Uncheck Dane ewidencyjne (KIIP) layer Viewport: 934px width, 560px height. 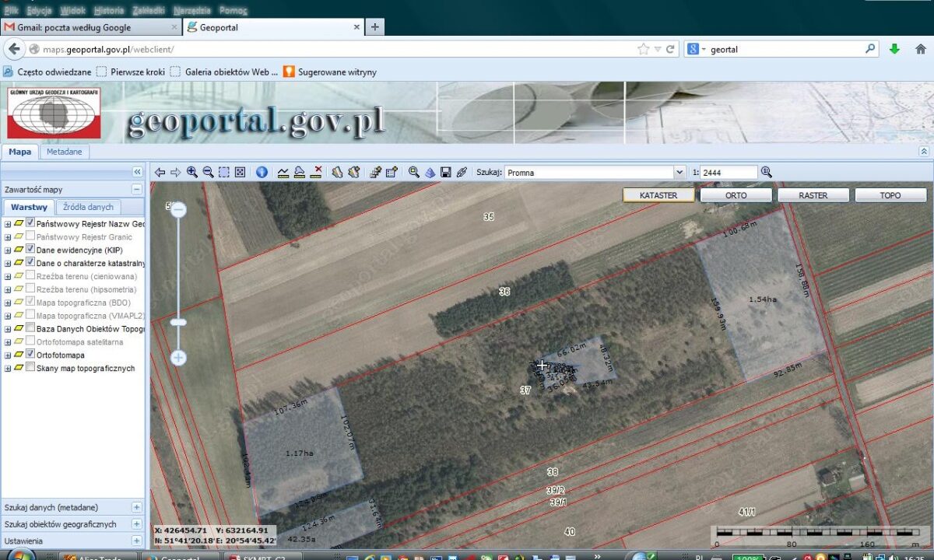point(30,250)
